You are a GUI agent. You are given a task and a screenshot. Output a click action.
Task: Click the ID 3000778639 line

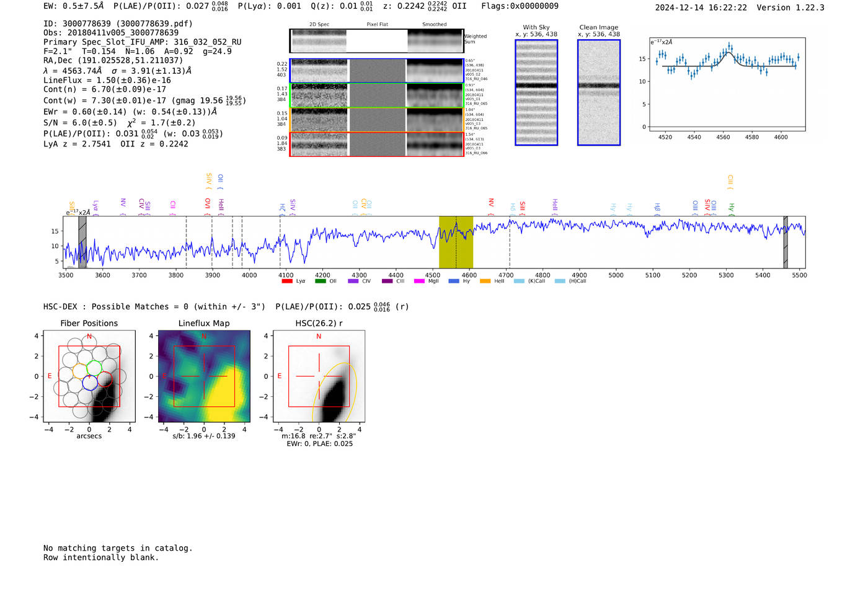[x=118, y=24]
